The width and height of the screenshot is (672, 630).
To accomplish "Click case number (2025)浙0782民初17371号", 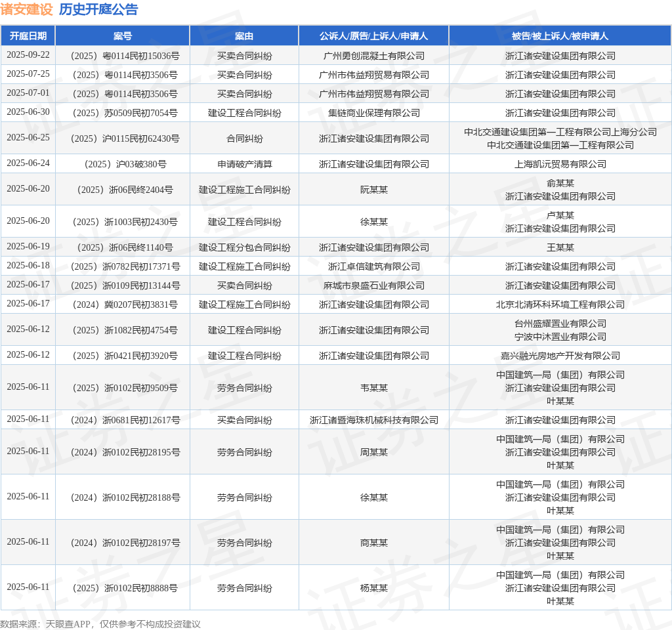I will [125, 266].
